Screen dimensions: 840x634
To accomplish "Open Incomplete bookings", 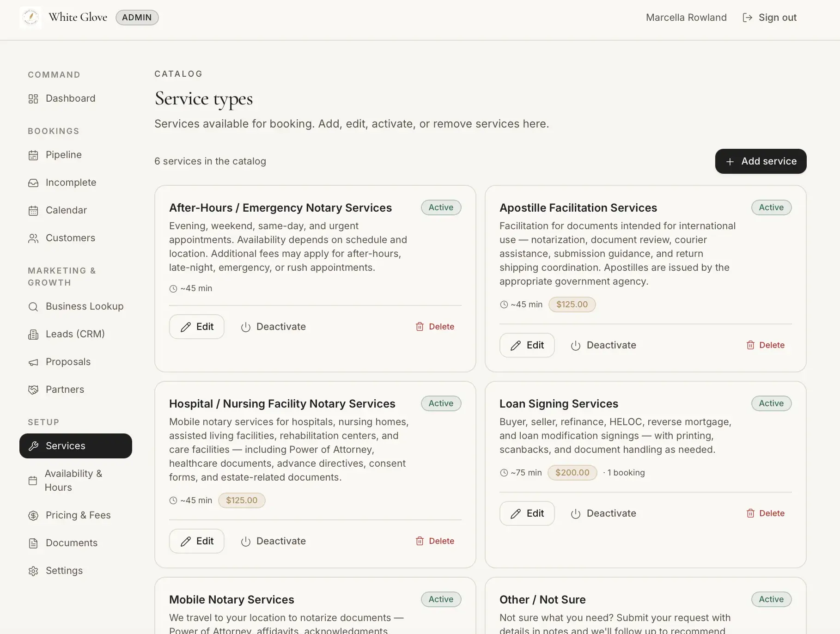I will [x=76, y=183].
